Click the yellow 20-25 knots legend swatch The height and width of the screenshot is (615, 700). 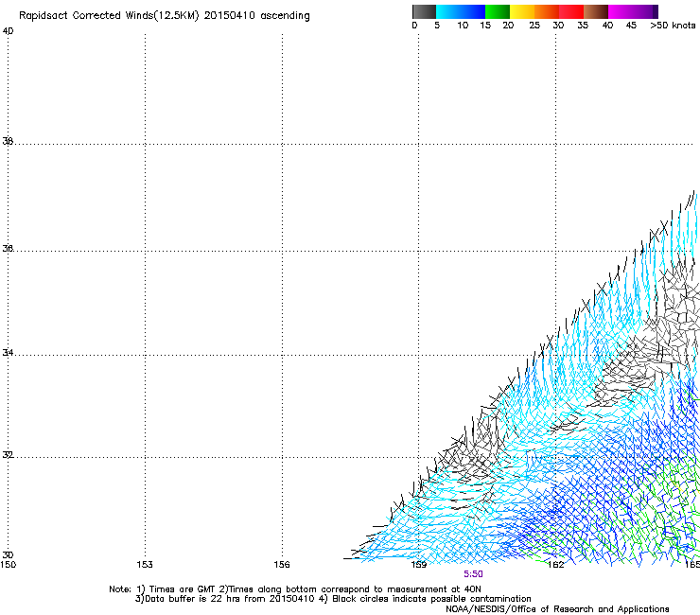click(522, 11)
